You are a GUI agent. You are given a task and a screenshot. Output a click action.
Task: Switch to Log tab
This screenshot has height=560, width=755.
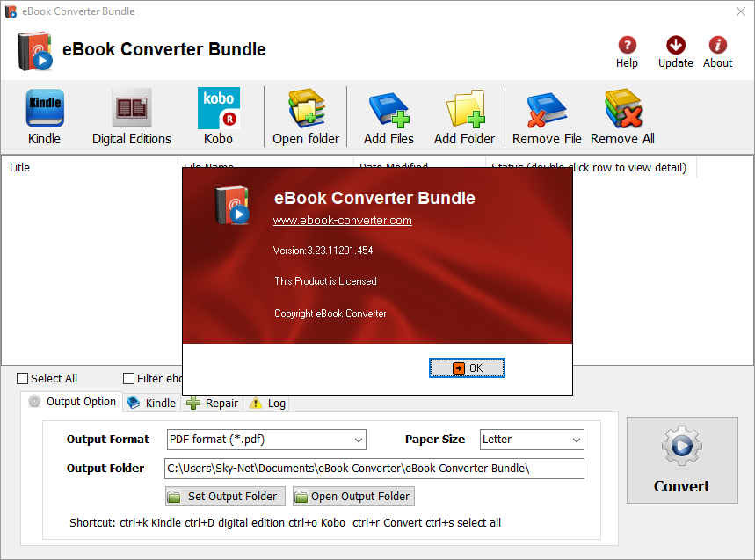[x=268, y=403]
